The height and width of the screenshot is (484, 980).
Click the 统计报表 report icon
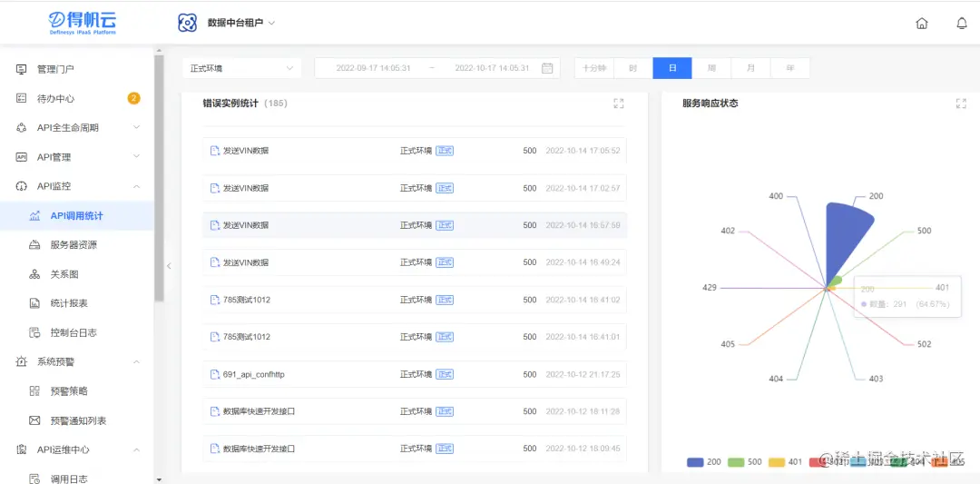pos(35,303)
